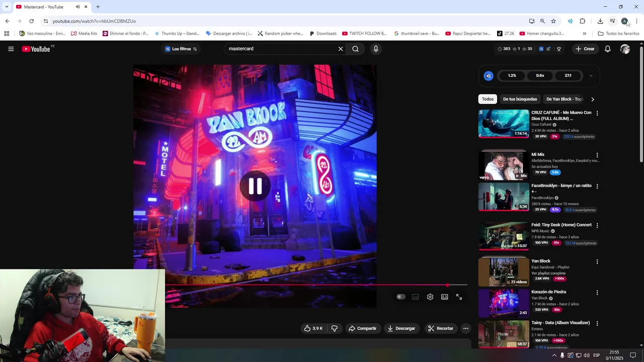Select the Todos chip
This screenshot has width=644, height=362.
click(x=488, y=99)
